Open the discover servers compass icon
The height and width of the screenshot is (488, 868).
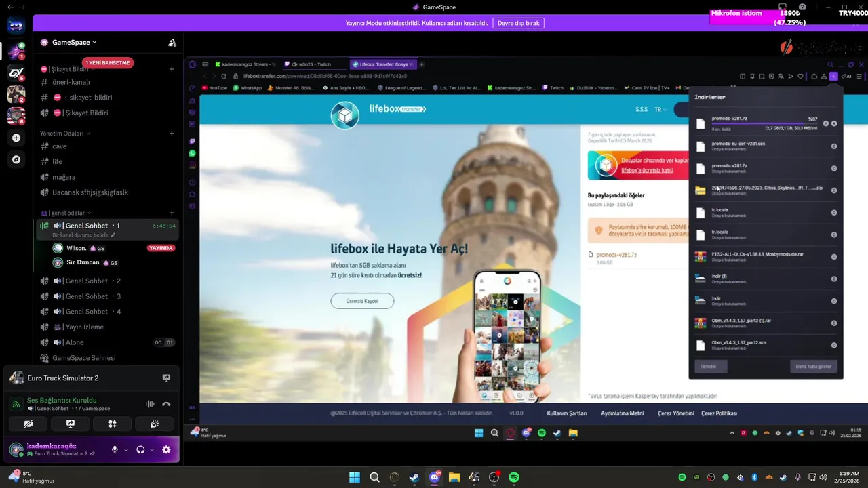click(16, 160)
